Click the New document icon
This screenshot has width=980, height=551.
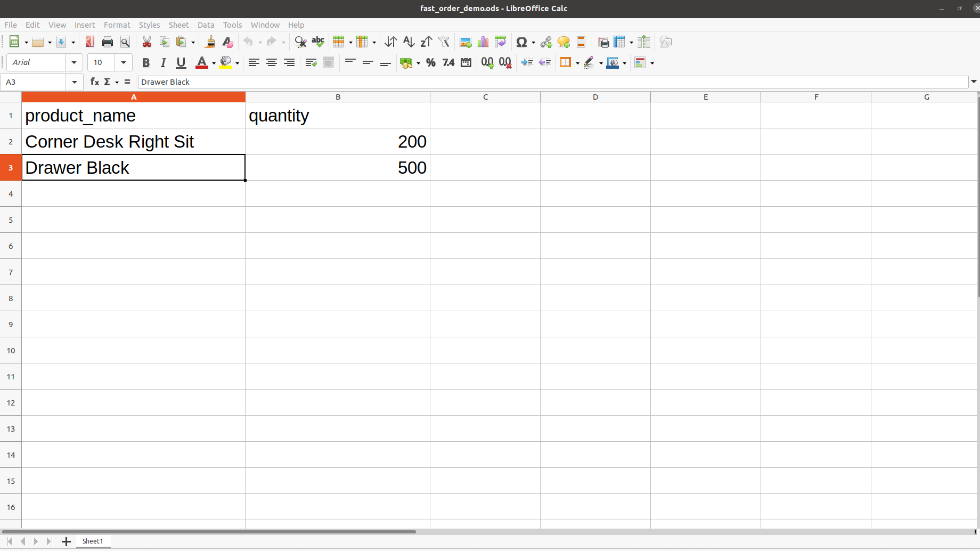[x=14, y=42]
